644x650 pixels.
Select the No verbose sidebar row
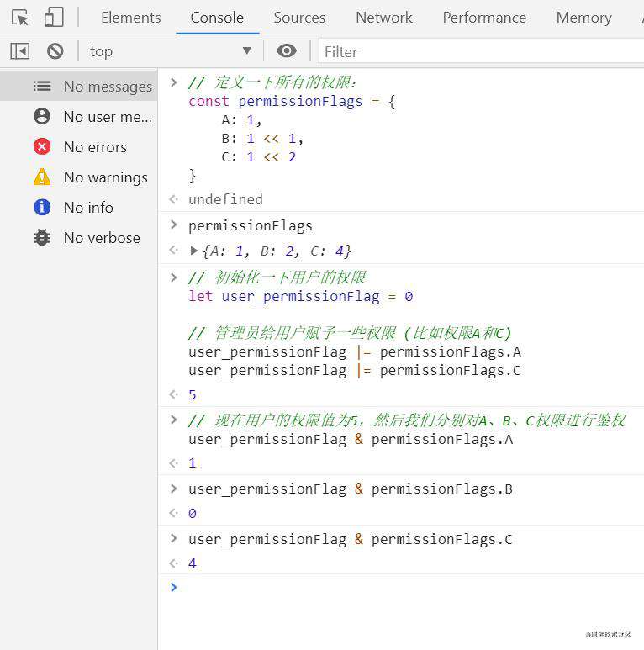[79, 237]
